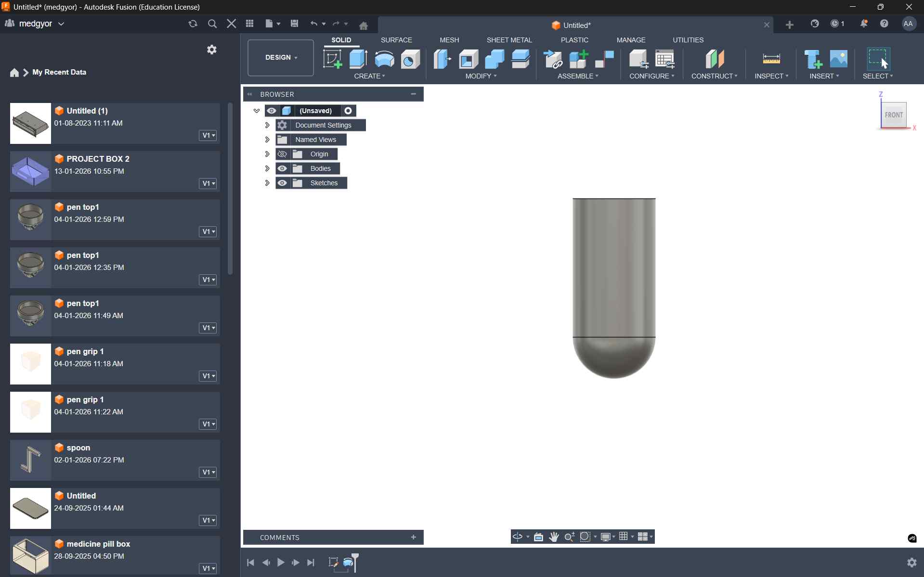
Task: Switch to the SURFACE tab
Action: tap(396, 40)
